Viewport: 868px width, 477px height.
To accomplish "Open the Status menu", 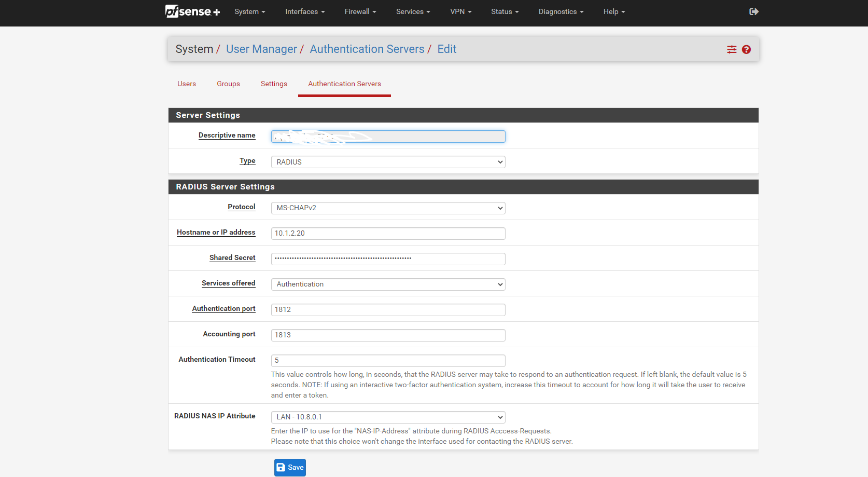I will [x=505, y=11].
